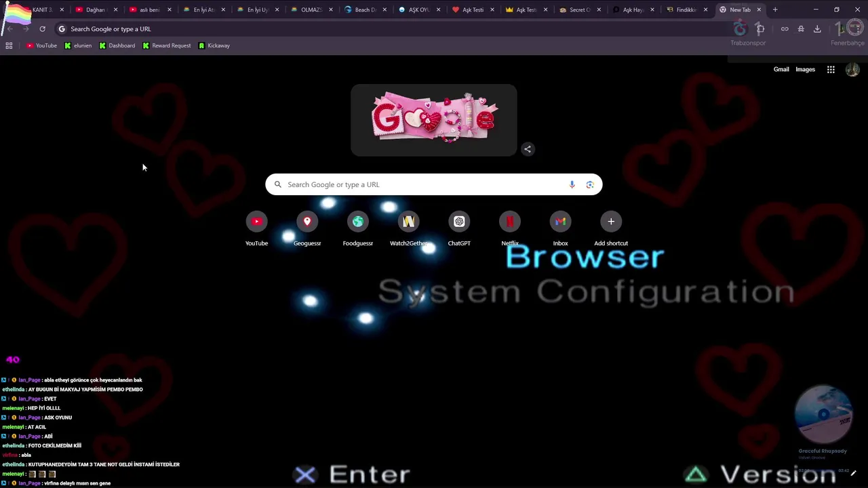Screen dimensions: 868x488
Task: Open the Reward Request bookmark
Action: [167, 45]
